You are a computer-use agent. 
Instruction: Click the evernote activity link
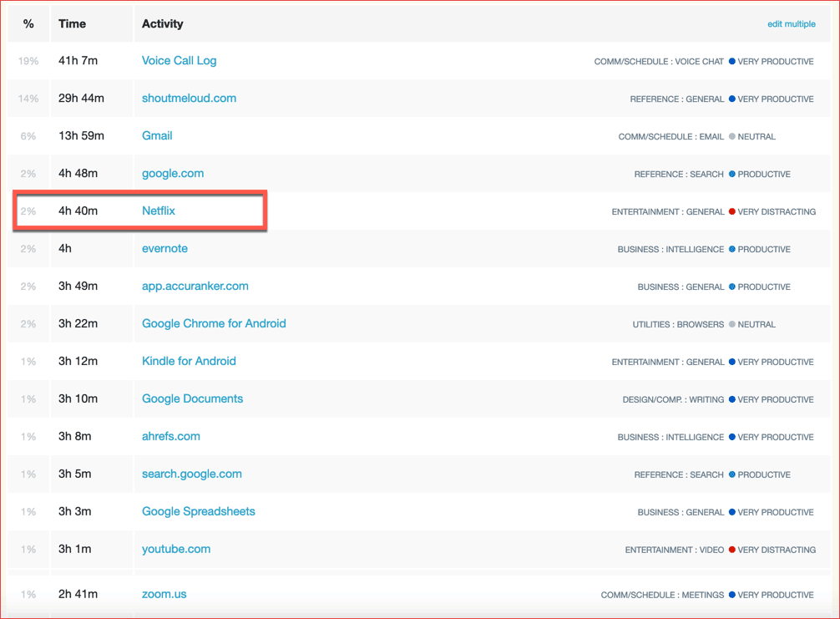pos(164,249)
